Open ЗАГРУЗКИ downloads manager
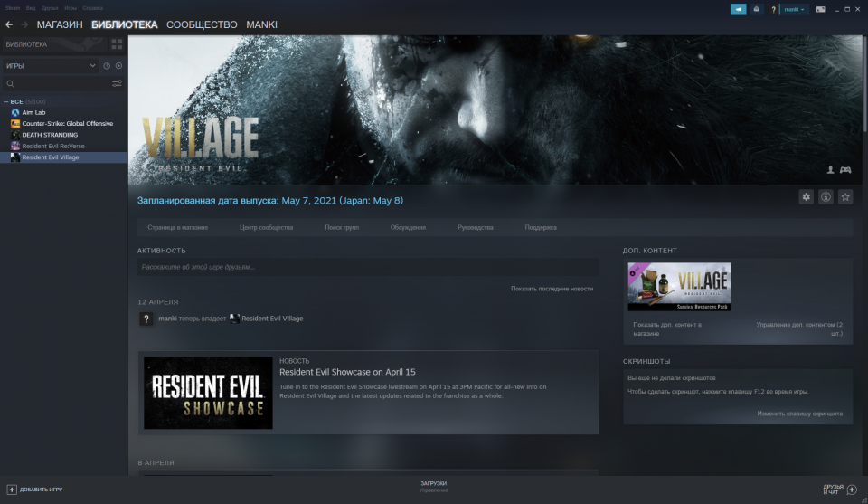 click(x=433, y=487)
